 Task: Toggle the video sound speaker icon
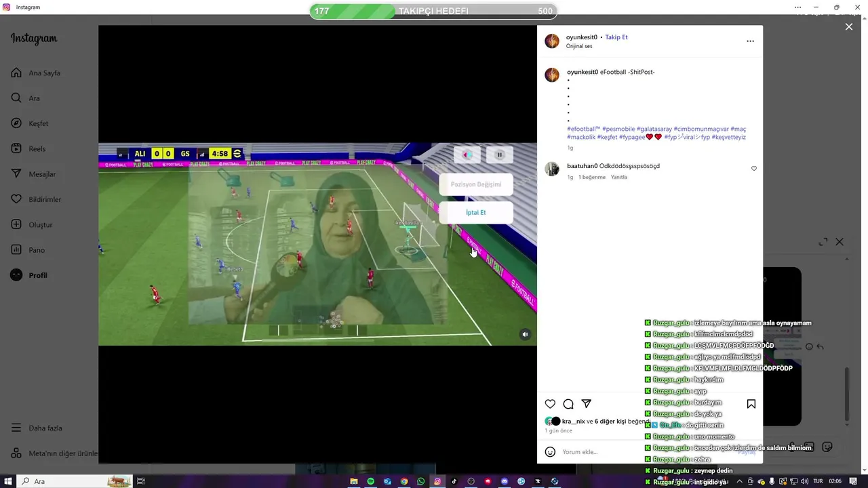[x=525, y=334]
